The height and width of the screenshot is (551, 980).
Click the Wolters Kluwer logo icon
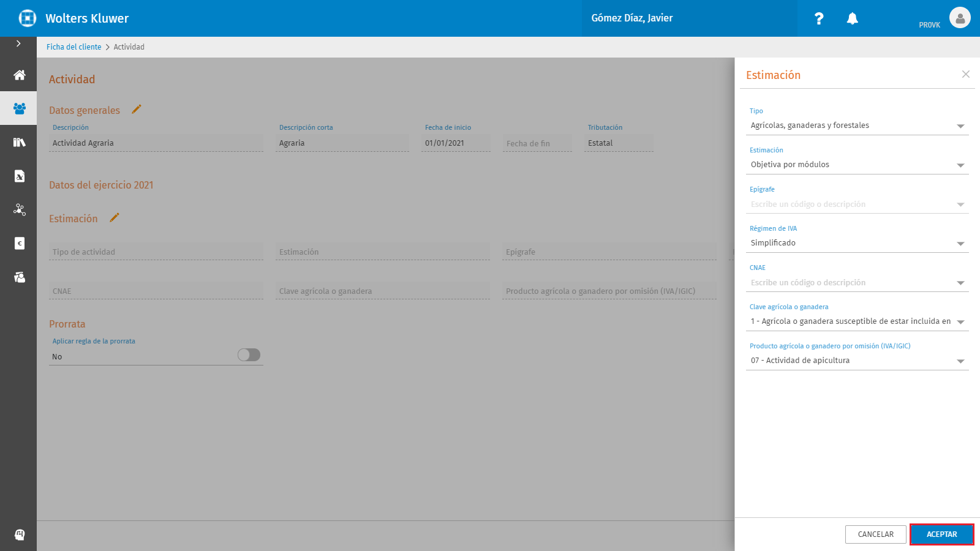(x=27, y=18)
